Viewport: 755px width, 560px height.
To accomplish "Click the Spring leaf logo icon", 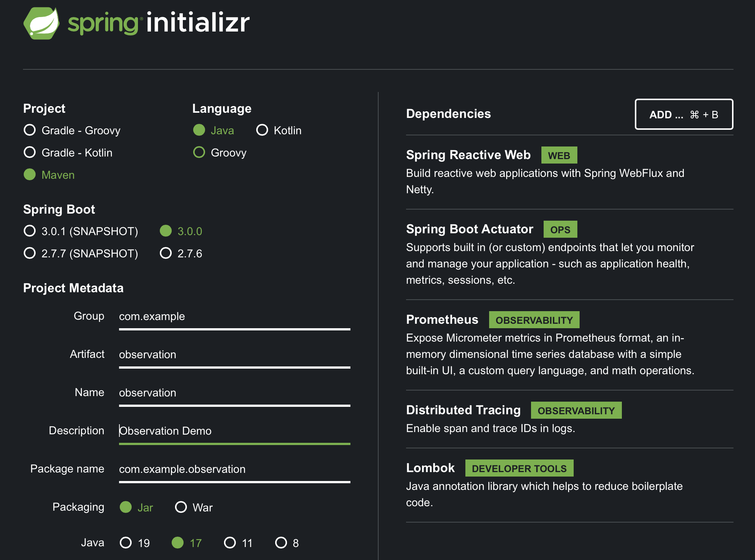I will 42,23.
